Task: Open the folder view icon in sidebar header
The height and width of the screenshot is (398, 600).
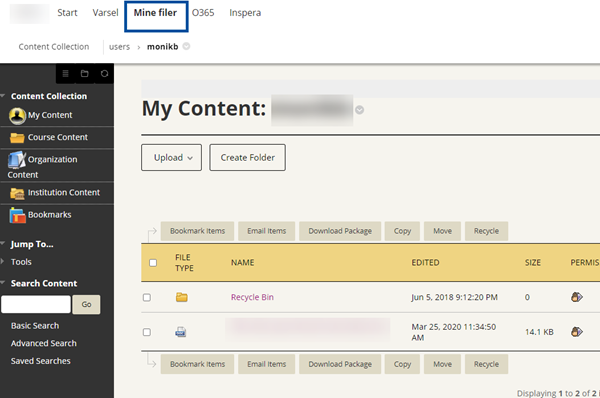Action: pos(85,73)
